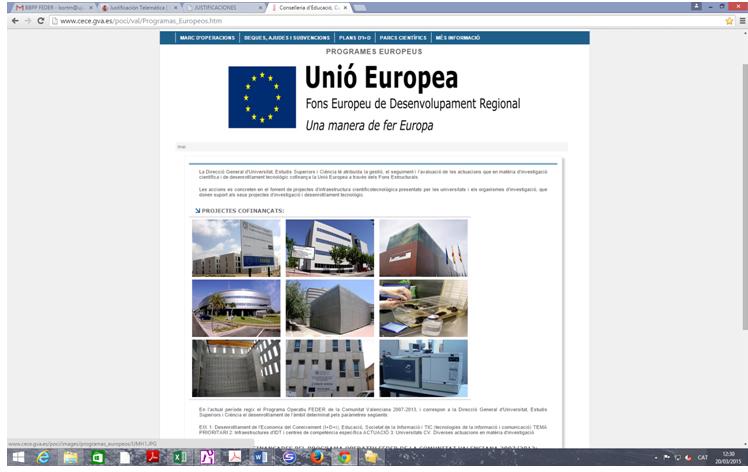Bookmark this page with the star icon
The height and width of the screenshot is (472, 748).
pos(729,21)
